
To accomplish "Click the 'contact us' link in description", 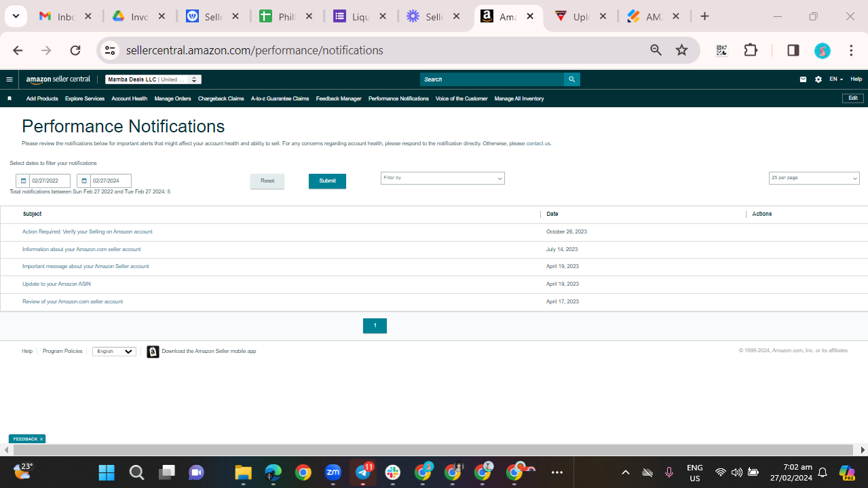I will click(x=539, y=144).
